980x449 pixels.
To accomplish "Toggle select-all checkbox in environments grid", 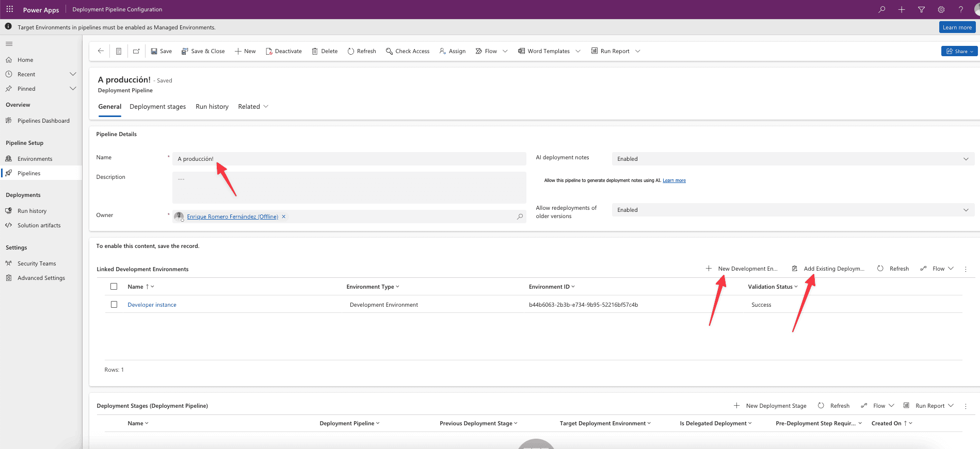I will tap(114, 287).
